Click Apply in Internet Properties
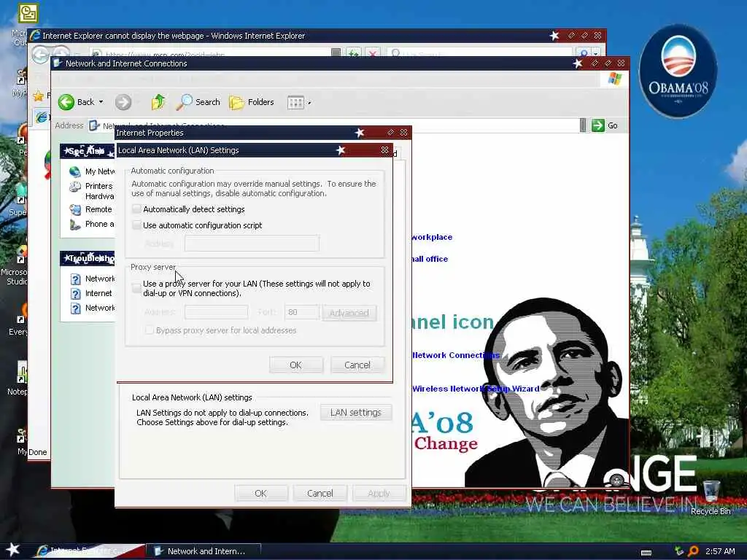747x560 pixels. click(379, 494)
